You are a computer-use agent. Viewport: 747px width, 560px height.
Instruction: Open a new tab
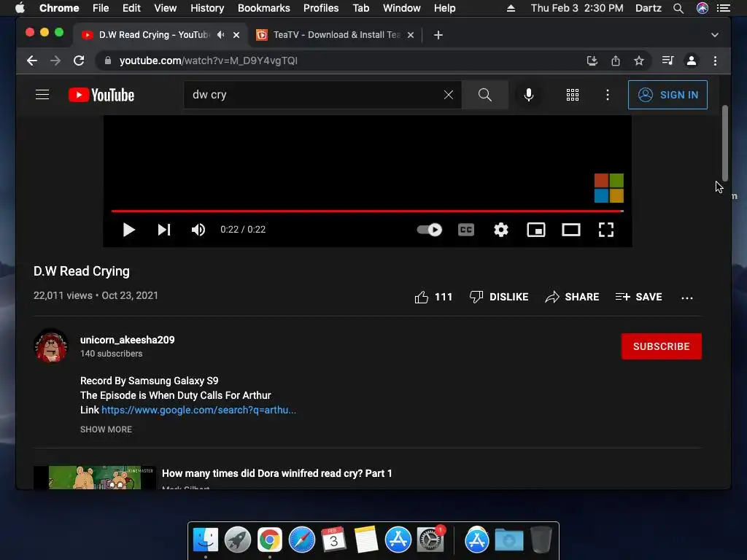pyautogui.click(x=438, y=35)
